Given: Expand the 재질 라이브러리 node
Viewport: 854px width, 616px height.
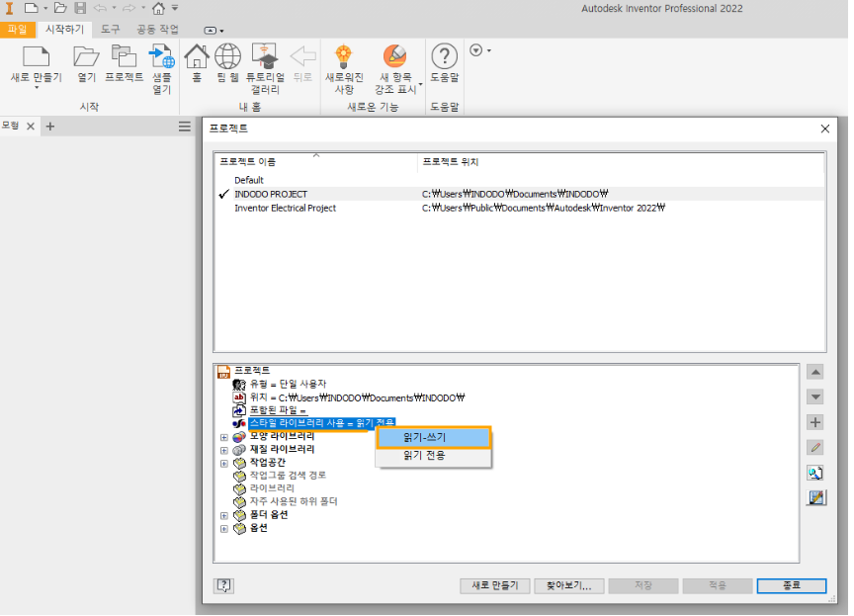Looking at the screenshot, I should 223,451.
